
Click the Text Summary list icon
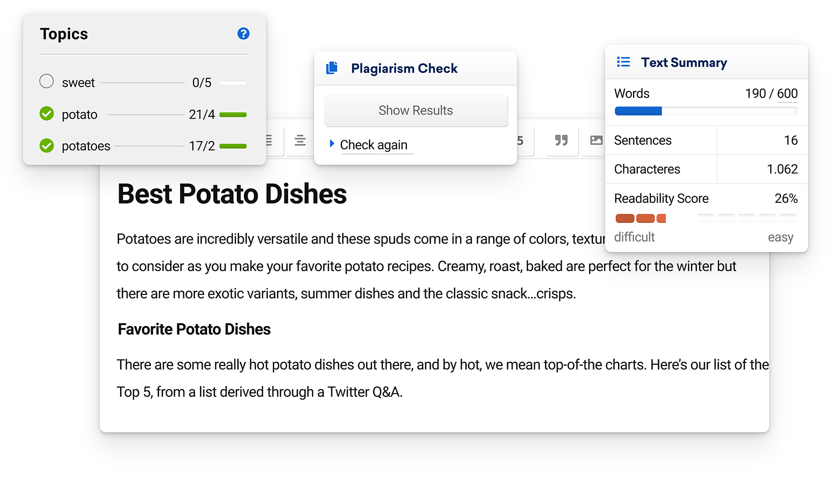(623, 62)
